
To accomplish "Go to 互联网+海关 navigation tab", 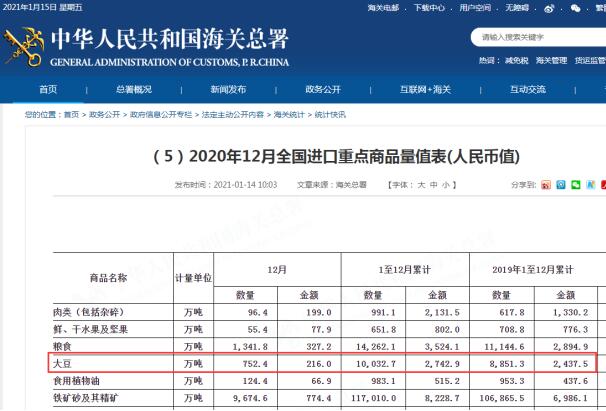I will point(426,90).
